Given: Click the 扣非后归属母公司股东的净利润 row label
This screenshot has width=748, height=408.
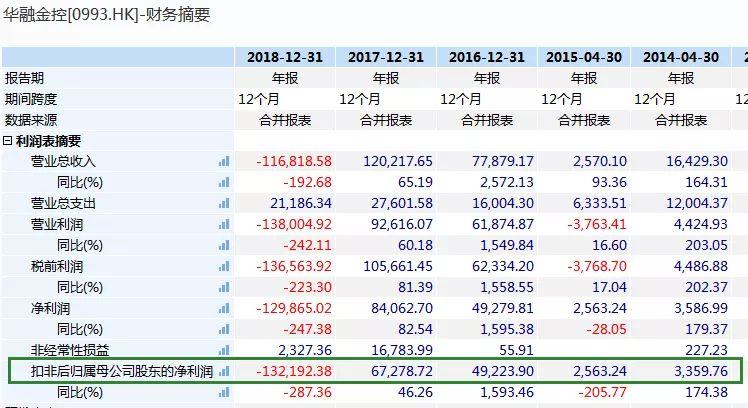Looking at the screenshot, I should pyautogui.click(x=122, y=371).
